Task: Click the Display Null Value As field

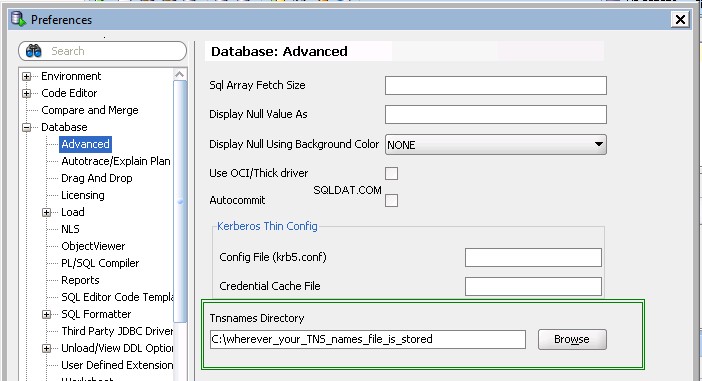Action: pos(496,114)
